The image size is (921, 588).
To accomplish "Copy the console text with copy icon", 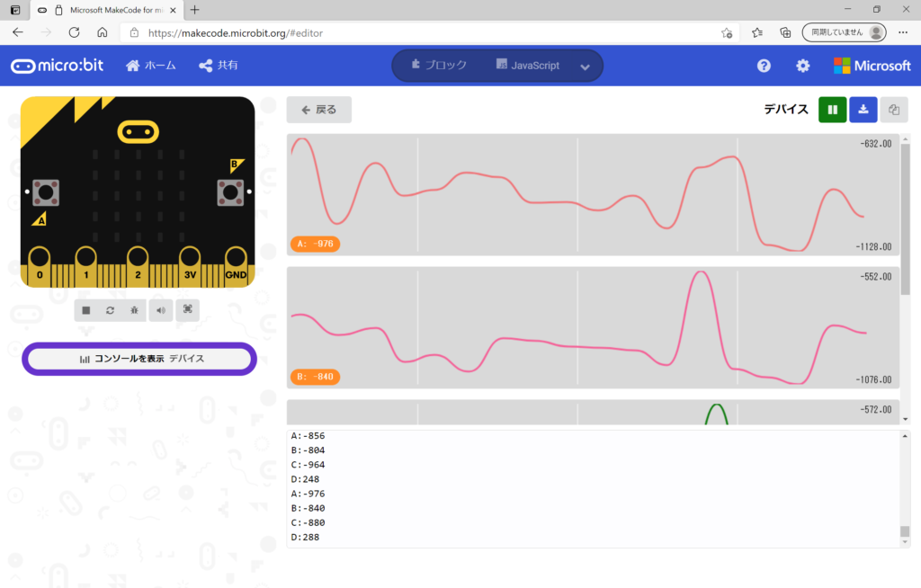I will point(894,110).
